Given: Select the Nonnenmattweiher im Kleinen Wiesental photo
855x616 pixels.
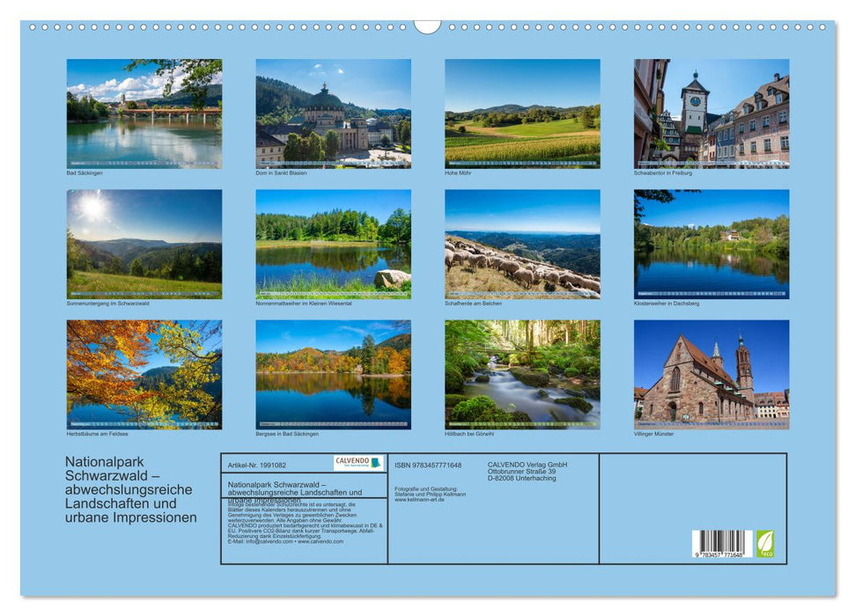Looking at the screenshot, I should click(x=333, y=244).
